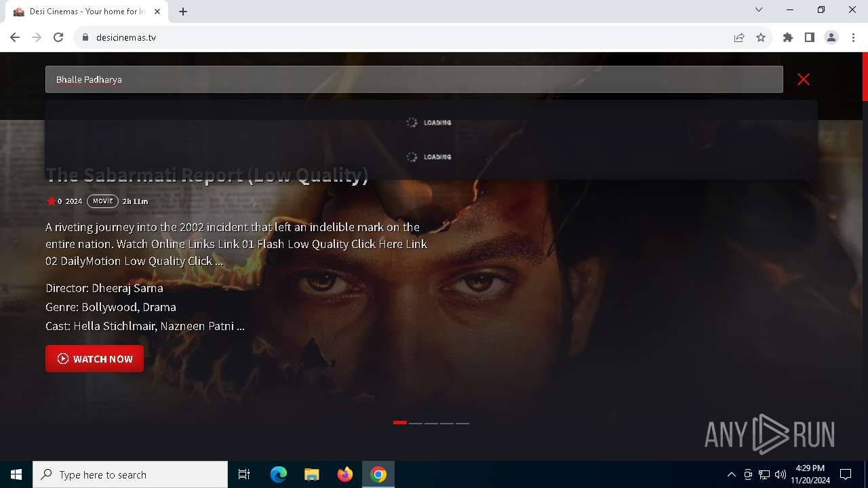Open File Explorer from taskbar
Image resolution: width=868 pixels, height=488 pixels.
tap(312, 474)
